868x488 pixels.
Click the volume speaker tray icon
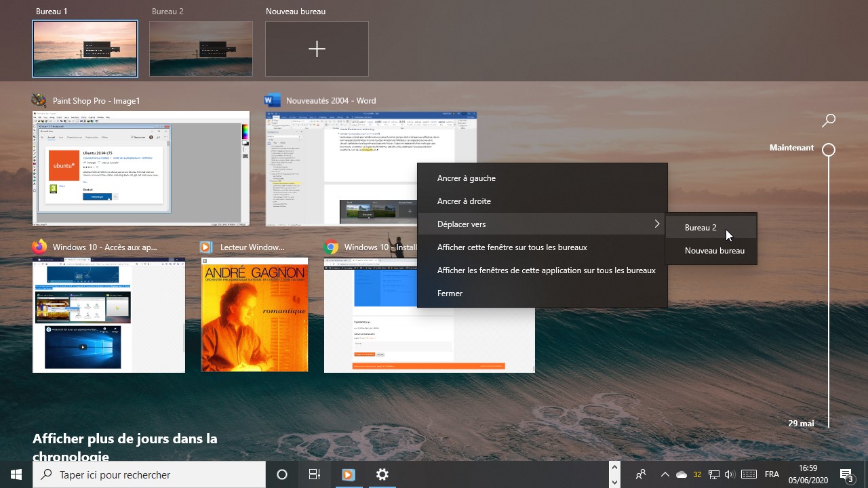730,474
